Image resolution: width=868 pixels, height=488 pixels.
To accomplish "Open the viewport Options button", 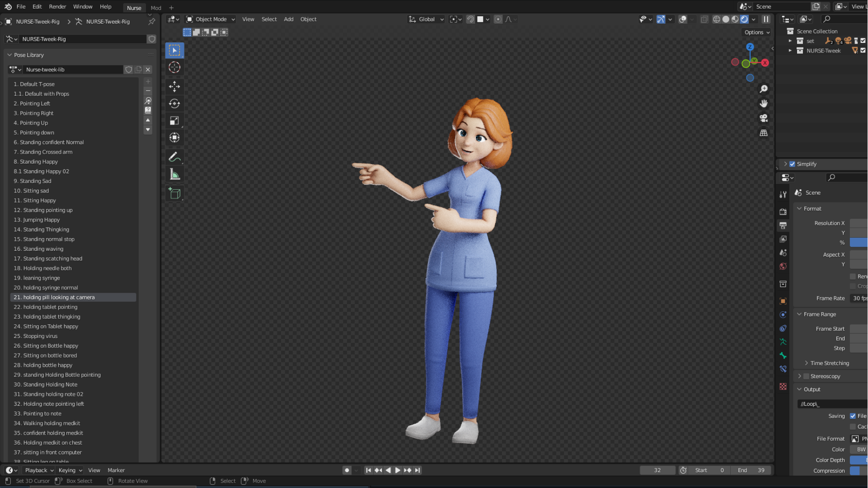I will (757, 32).
